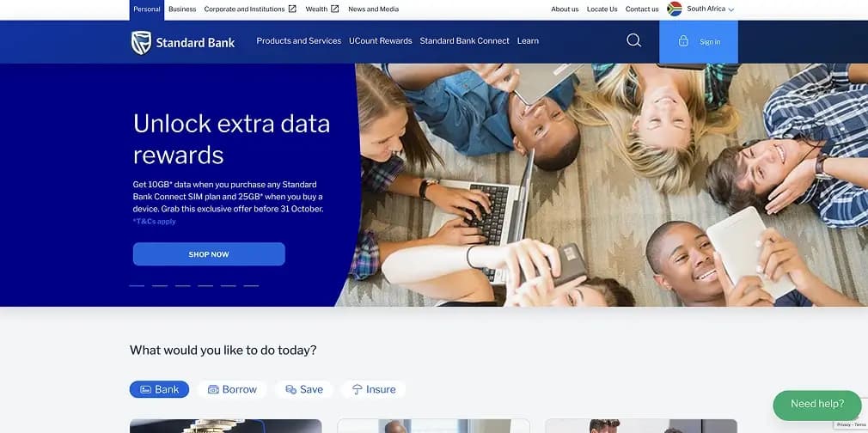868x433 pixels.
Task: Click the cash icon in Borrow pill
Action: click(x=213, y=389)
